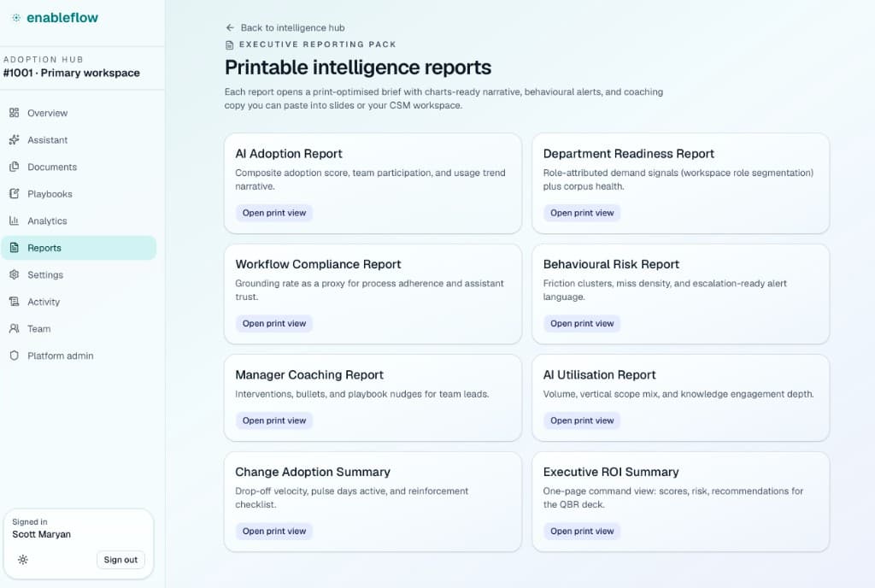The image size is (875, 588).
Task: Open print view for AI Utilisation Report
Action: [582, 420]
